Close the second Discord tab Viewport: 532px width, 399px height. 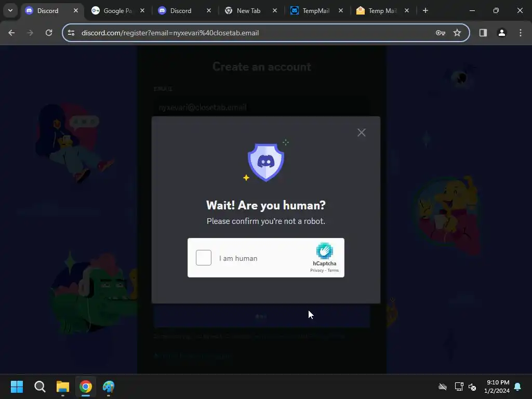(x=209, y=10)
